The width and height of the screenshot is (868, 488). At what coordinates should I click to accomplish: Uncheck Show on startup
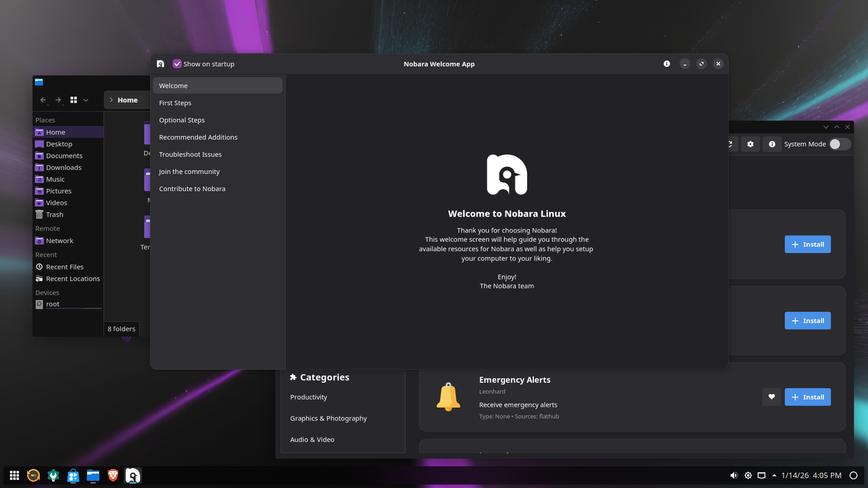coord(177,64)
